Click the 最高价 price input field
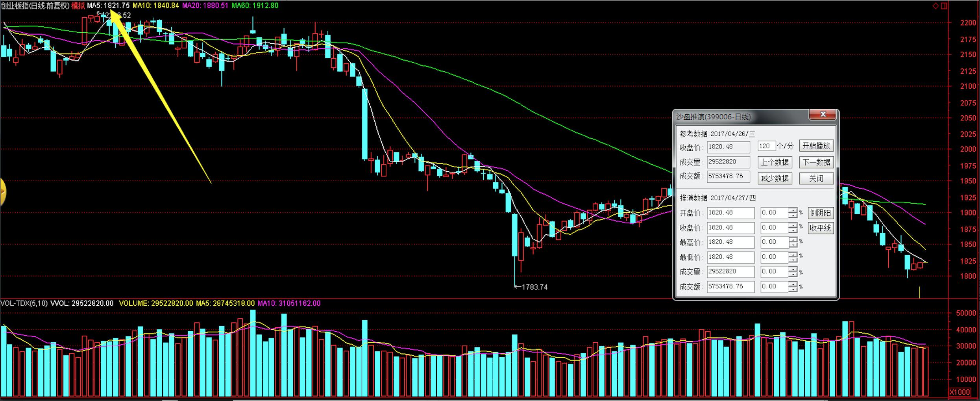The image size is (980, 401). [x=730, y=242]
